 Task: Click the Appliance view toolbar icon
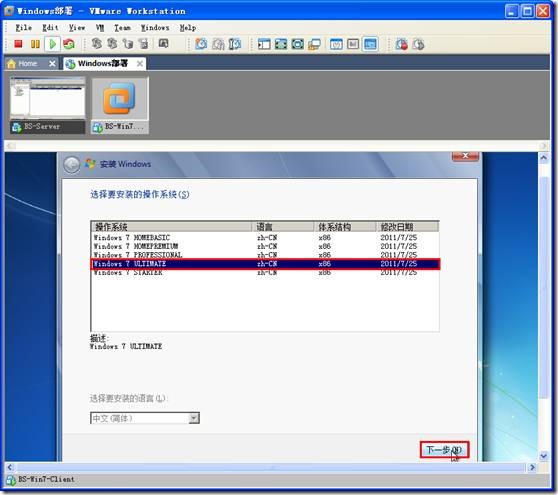click(x=353, y=44)
